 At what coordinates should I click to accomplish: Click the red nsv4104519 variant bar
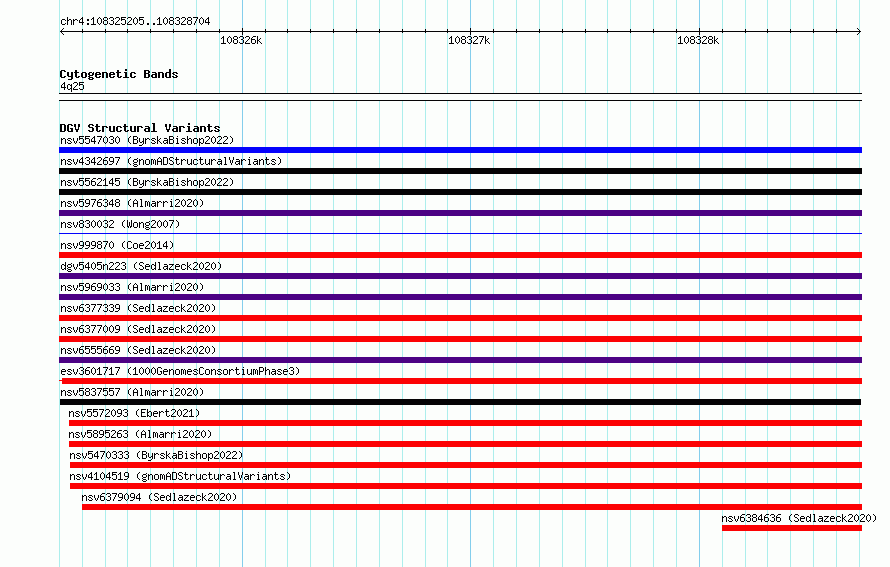[x=466, y=486]
